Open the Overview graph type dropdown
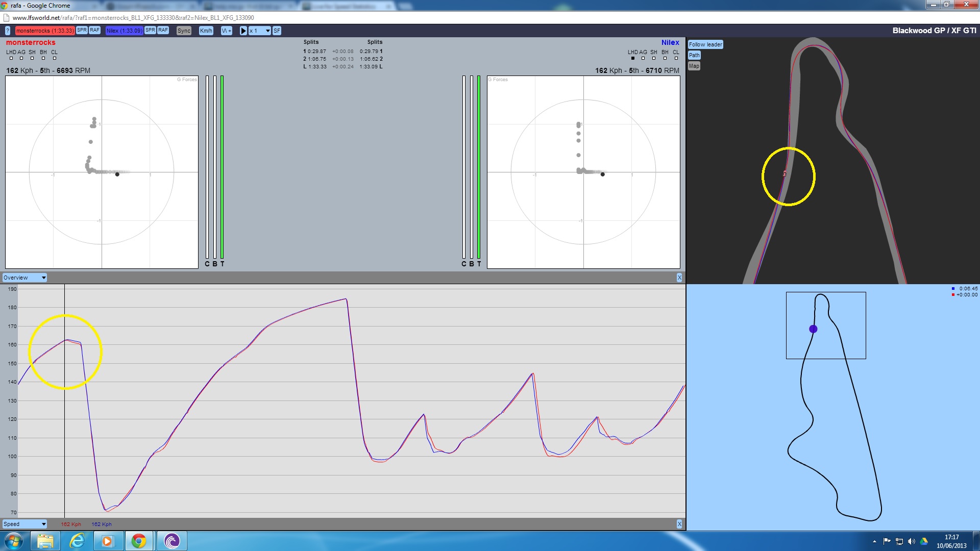Screen dimensions: 980x551 24,278
